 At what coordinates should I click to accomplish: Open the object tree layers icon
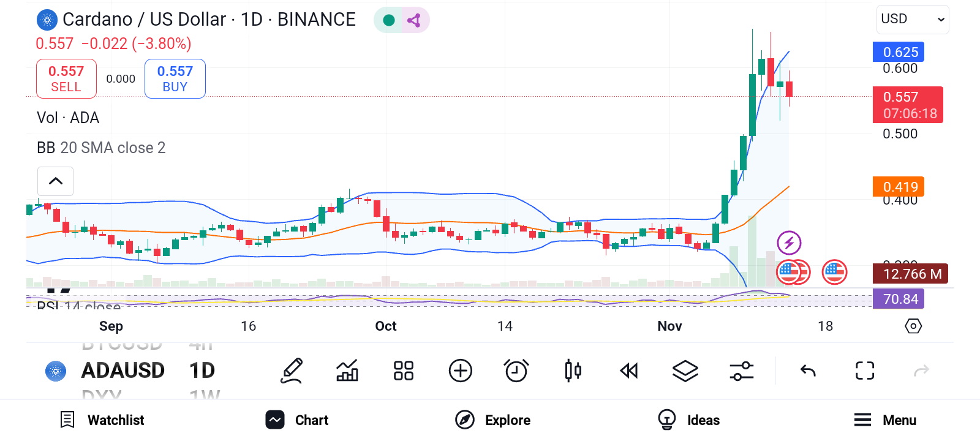point(685,371)
